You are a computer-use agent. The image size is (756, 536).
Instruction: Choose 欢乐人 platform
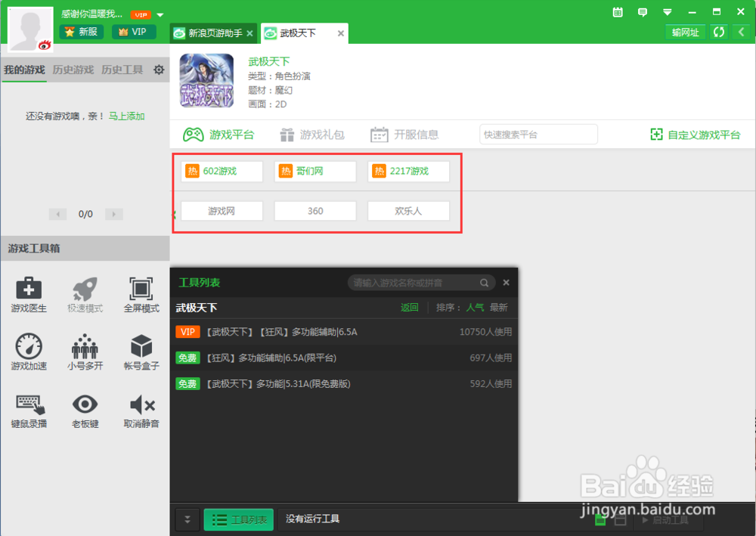pos(408,211)
